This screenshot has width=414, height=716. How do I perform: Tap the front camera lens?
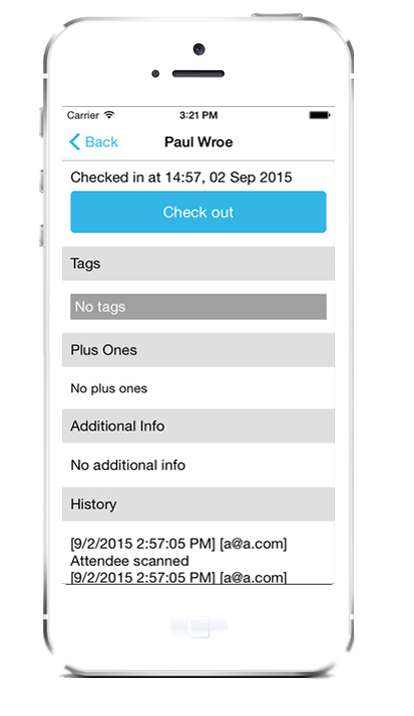tap(199, 49)
